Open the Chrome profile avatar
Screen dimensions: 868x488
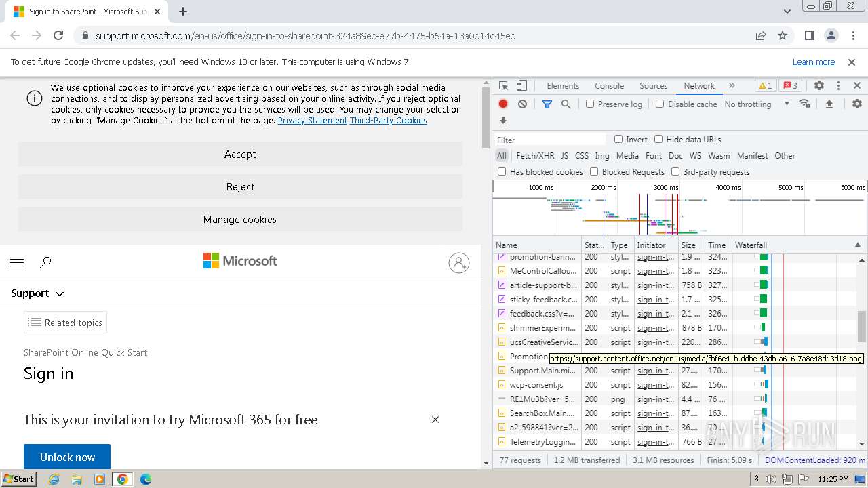[831, 35]
